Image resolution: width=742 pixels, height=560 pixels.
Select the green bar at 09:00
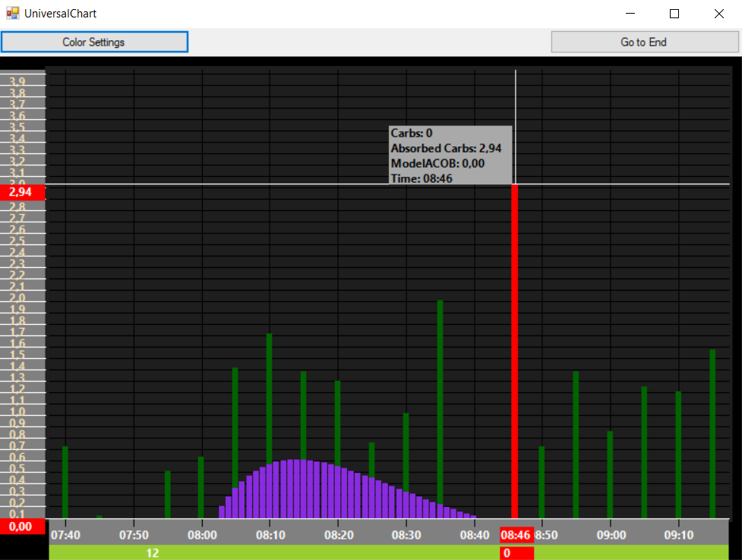coord(610,475)
